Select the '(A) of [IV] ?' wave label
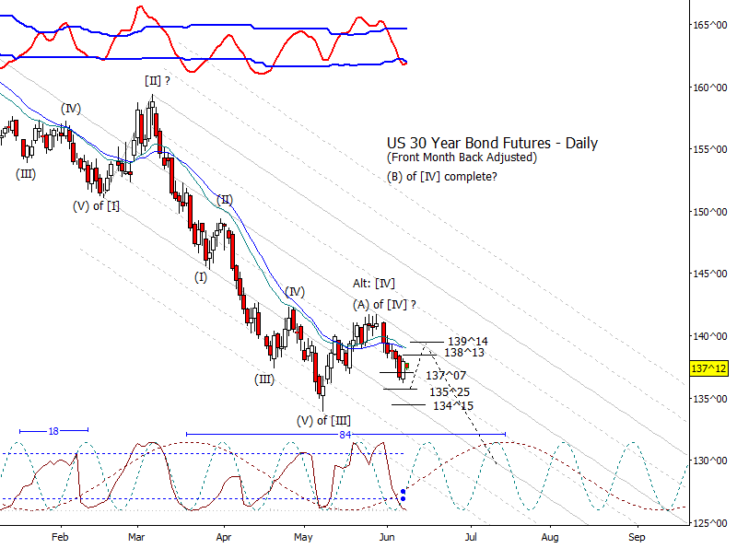This screenshot has width=737, height=560. [384, 305]
